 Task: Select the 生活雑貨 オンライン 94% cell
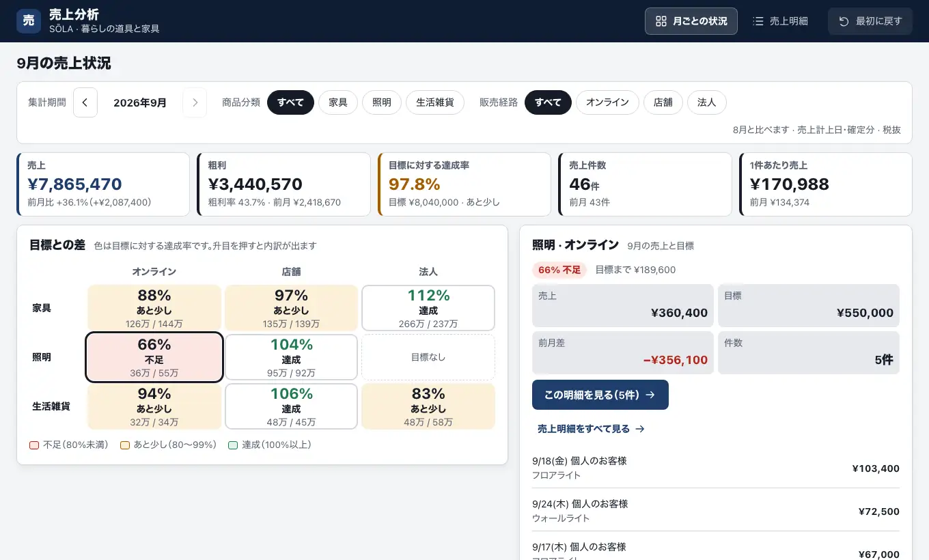(x=154, y=406)
